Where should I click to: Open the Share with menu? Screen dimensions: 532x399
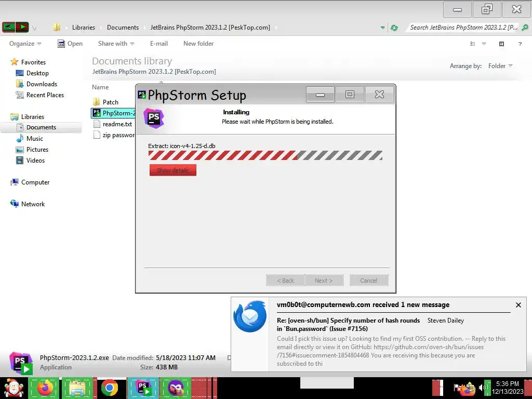click(x=116, y=44)
